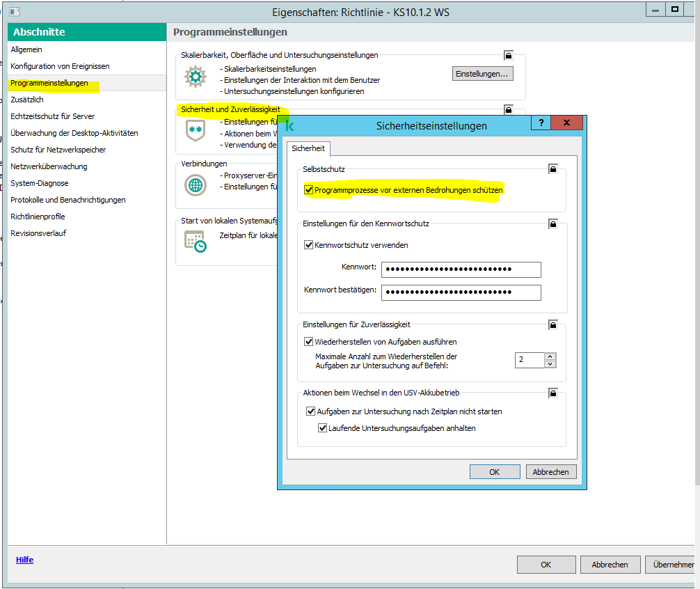Click Einstellungen... button for Skalierbarkeit
The image size is (700, 589).
(483, 74)
